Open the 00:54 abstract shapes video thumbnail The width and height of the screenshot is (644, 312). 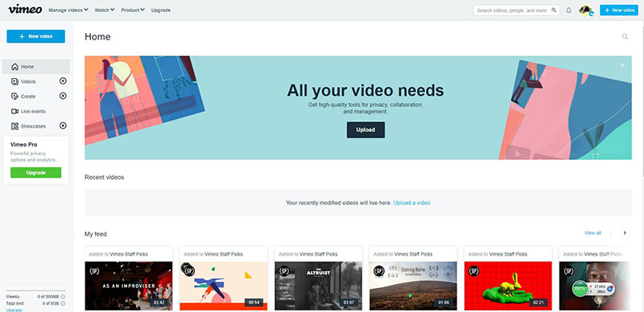point(224,285)
